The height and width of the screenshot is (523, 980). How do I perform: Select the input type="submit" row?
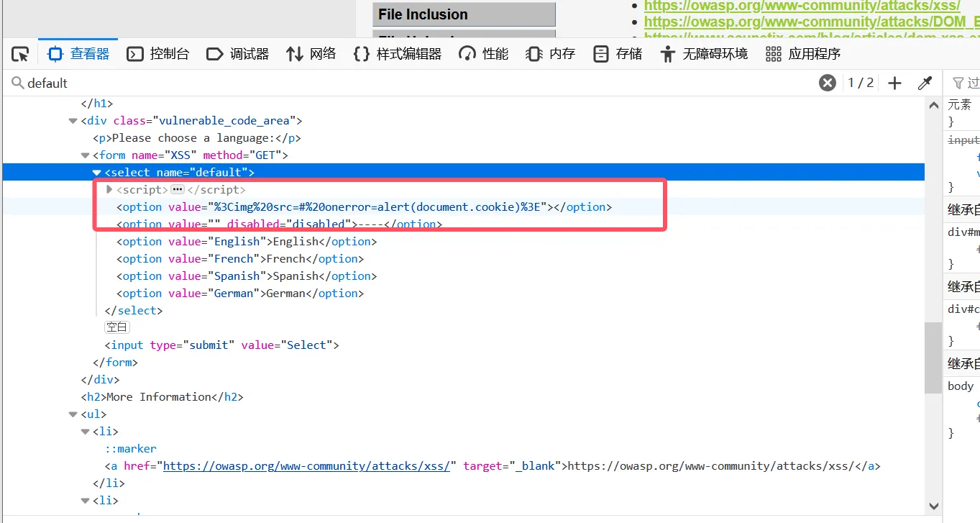(464, 345)
